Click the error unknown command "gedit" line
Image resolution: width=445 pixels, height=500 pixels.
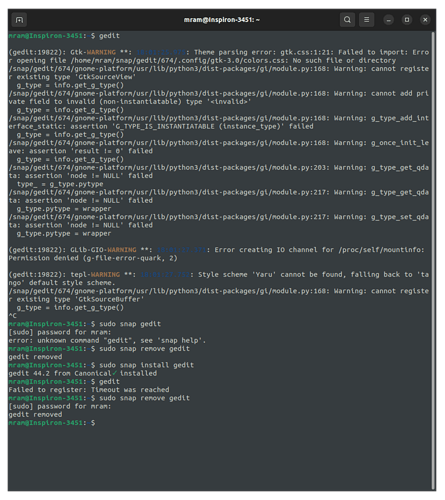[x=107, y=340]
